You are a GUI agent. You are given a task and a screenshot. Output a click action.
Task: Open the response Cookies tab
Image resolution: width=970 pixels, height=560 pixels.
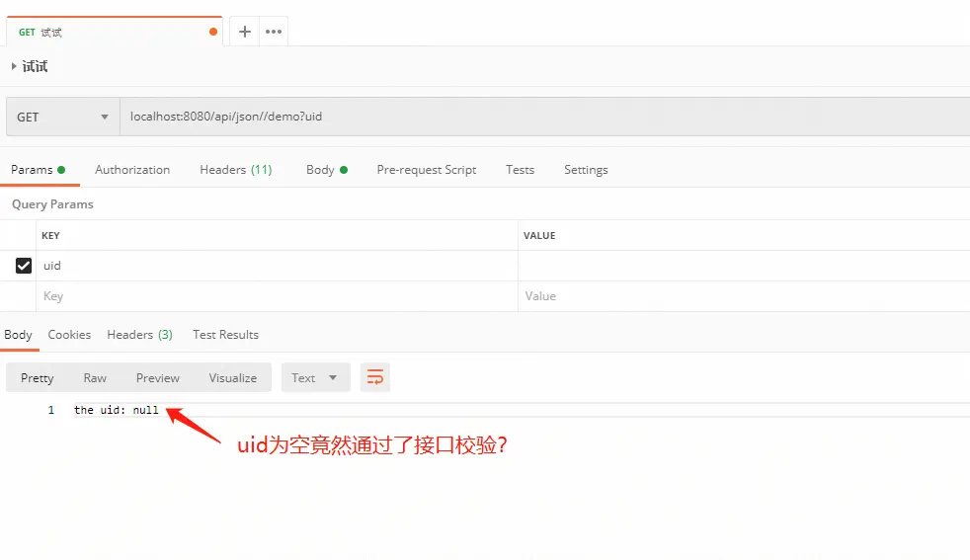coord(69,335)
